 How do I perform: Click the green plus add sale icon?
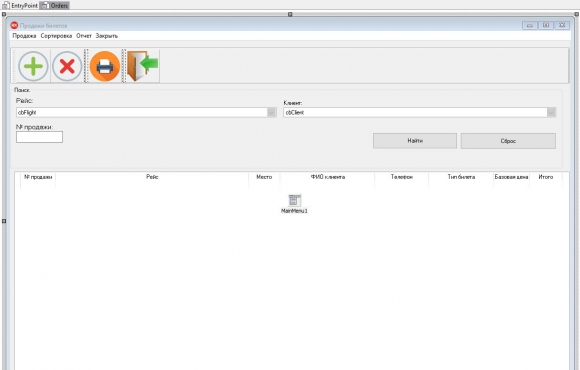click(x=33, y=67)
